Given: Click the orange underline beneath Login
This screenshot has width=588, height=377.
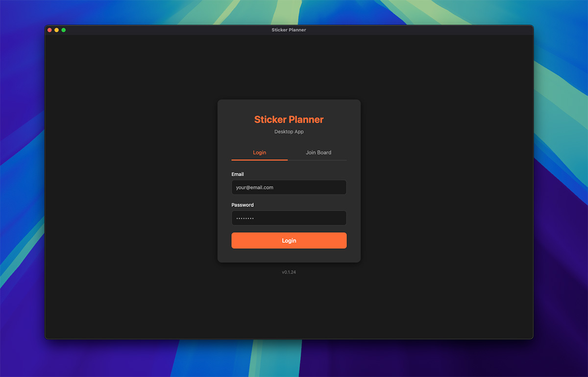Looking at the screenshot, I should [259, 160].
